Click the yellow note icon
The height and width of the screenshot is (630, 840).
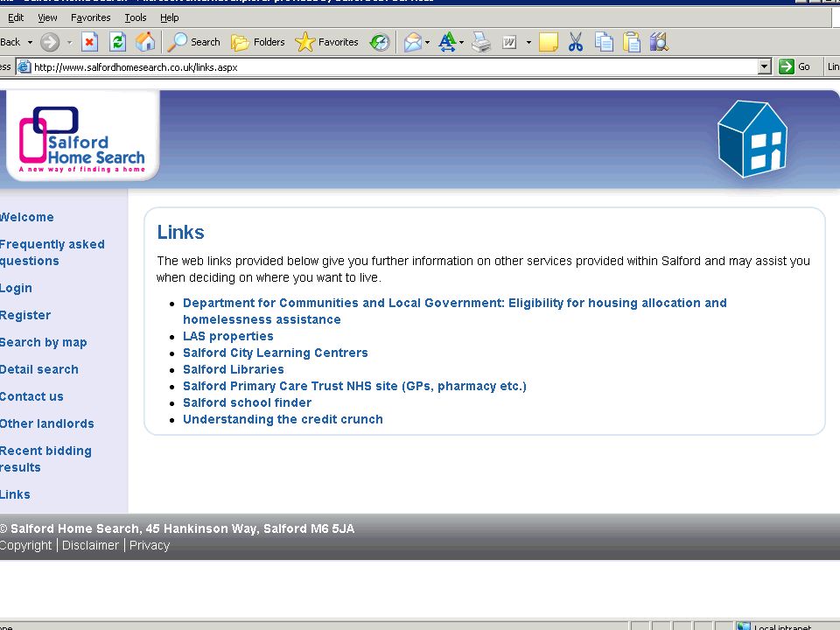point(548,42)
